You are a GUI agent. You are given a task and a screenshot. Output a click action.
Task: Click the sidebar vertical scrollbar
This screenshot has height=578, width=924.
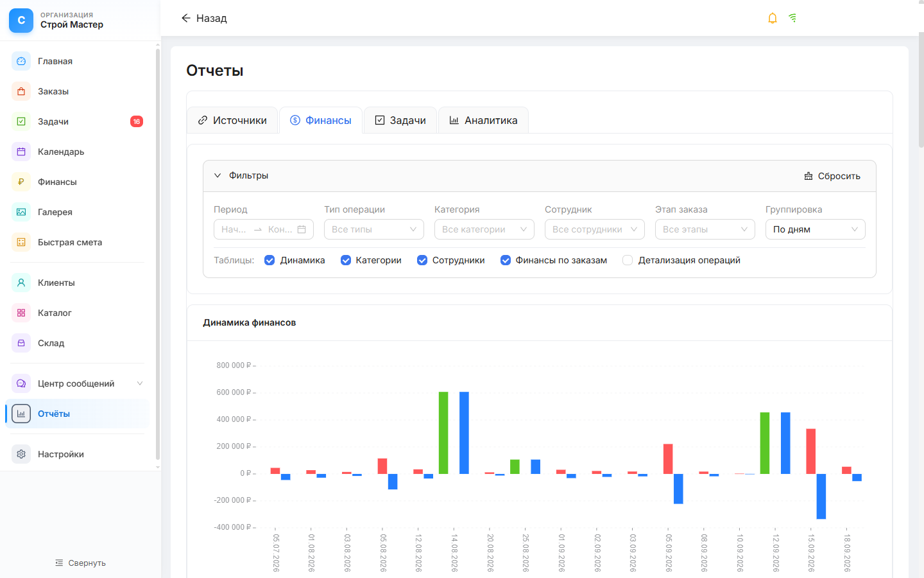(x=158, y=254)
